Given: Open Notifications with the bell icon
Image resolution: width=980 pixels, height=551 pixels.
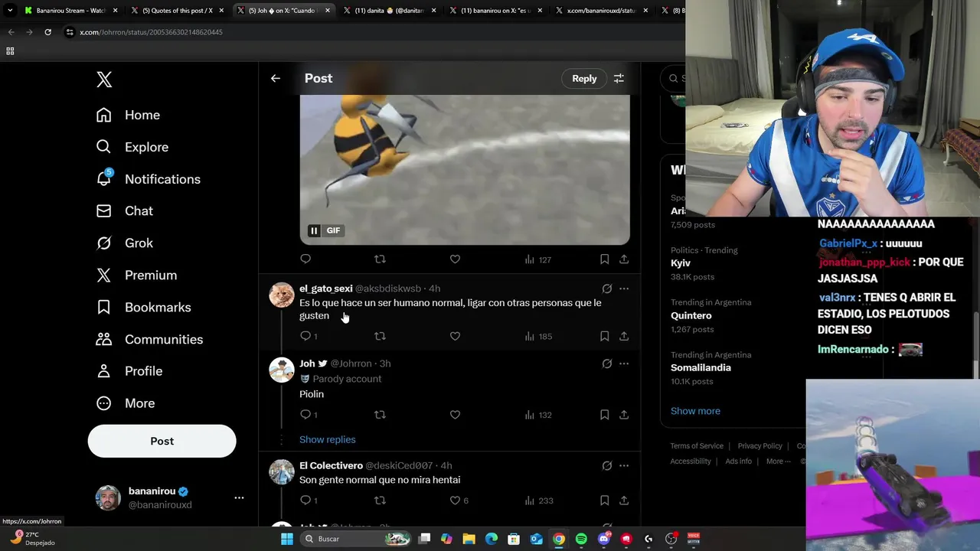Looking at the screenshot, I should [x=148, y=179].
